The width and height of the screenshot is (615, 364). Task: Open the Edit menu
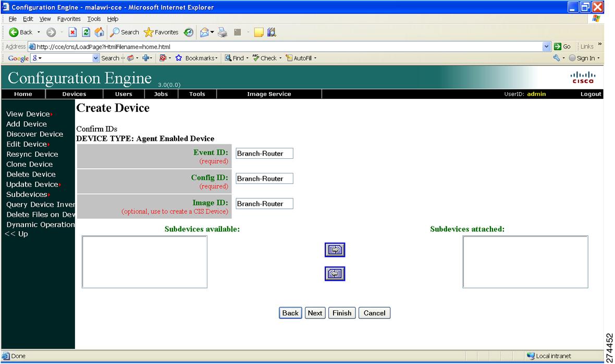[x=28, y=19]
